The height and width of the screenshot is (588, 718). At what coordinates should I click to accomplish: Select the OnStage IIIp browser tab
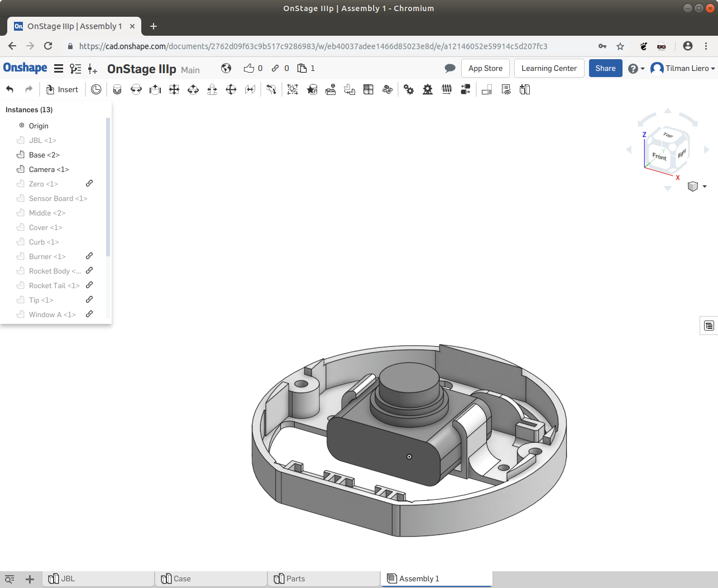click(74, 26)
